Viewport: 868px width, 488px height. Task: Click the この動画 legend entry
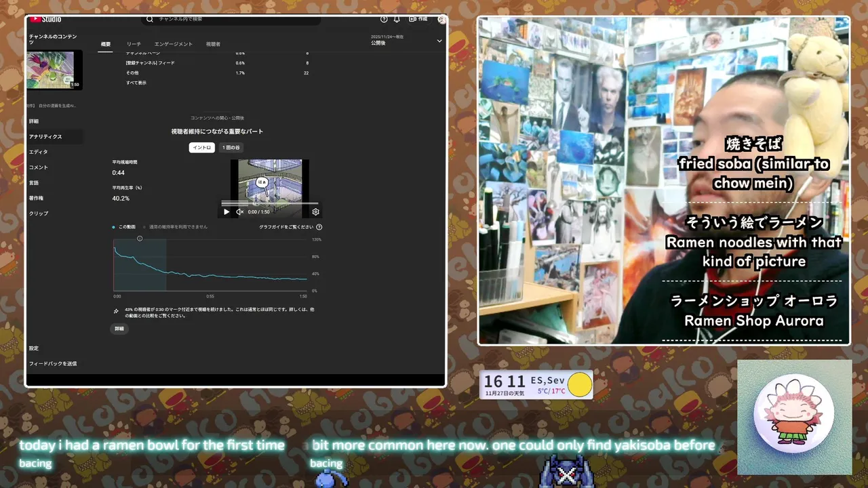click(124, 227)
